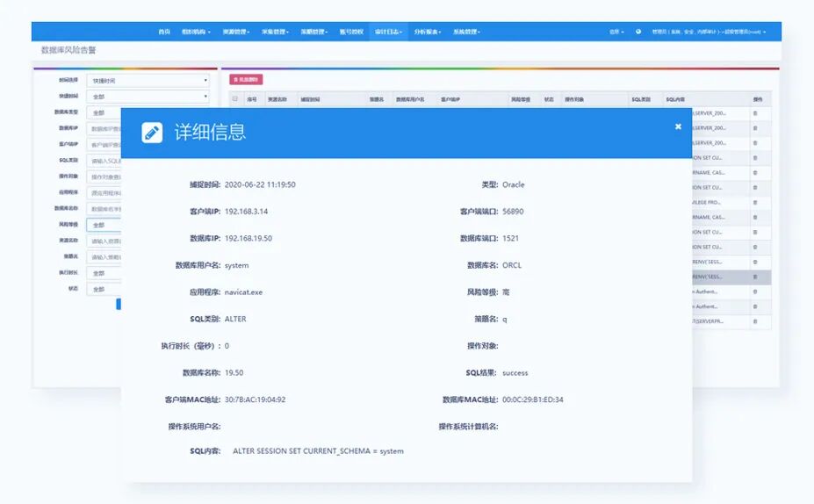This screenshot has width=814, height=504.
Task: Toggle the select-all checkbox in table header
Action: (235, 98)
